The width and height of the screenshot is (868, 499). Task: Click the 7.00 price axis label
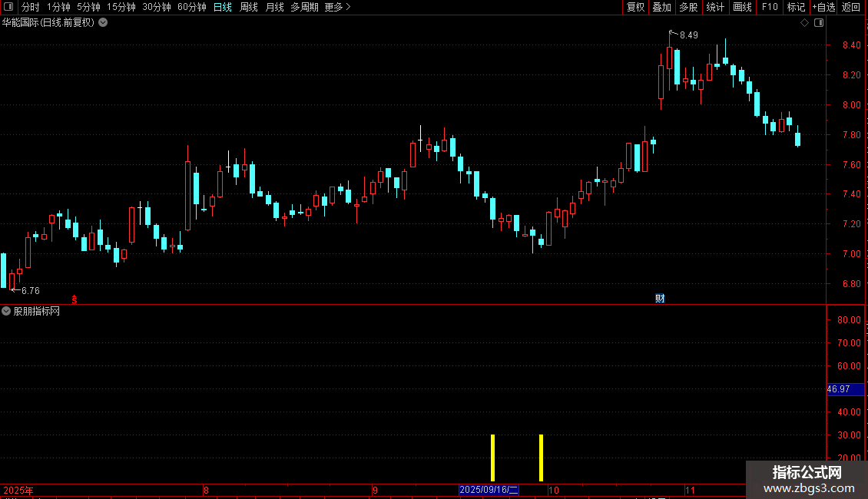click(x=851, y=254)
